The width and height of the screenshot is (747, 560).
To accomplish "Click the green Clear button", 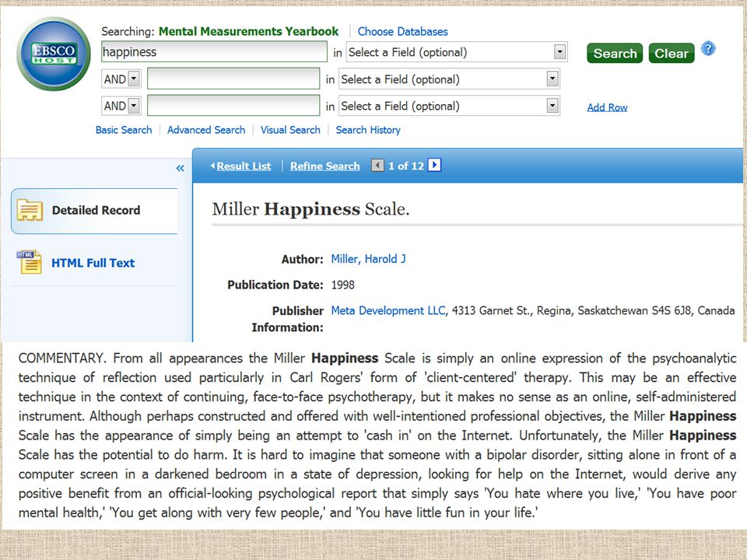I will point(672,54).
